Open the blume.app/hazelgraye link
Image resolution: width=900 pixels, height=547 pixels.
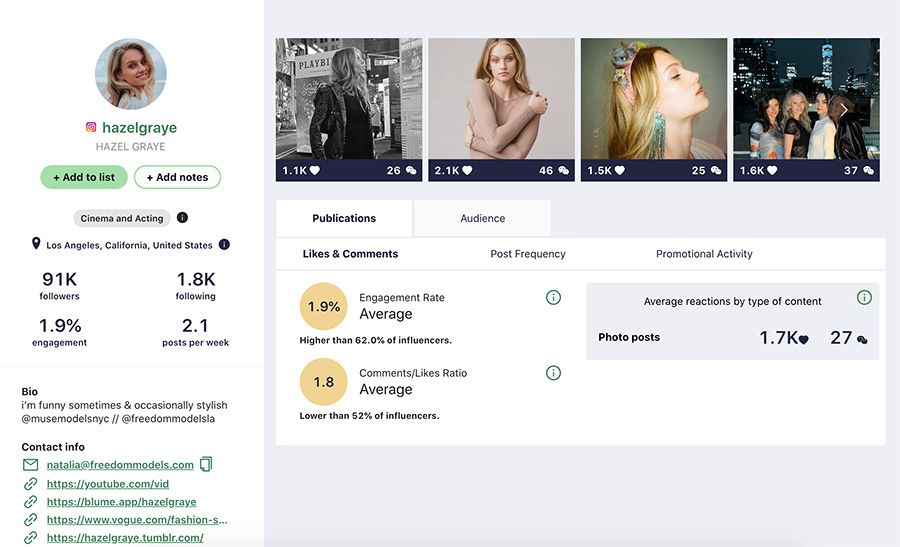pyautogui.click(x=121, y=502)
